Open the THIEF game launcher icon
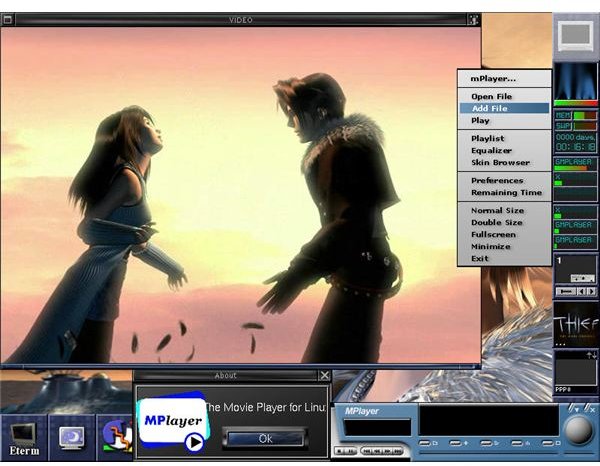Screen dimensions: 600x466 pos(576,325)
